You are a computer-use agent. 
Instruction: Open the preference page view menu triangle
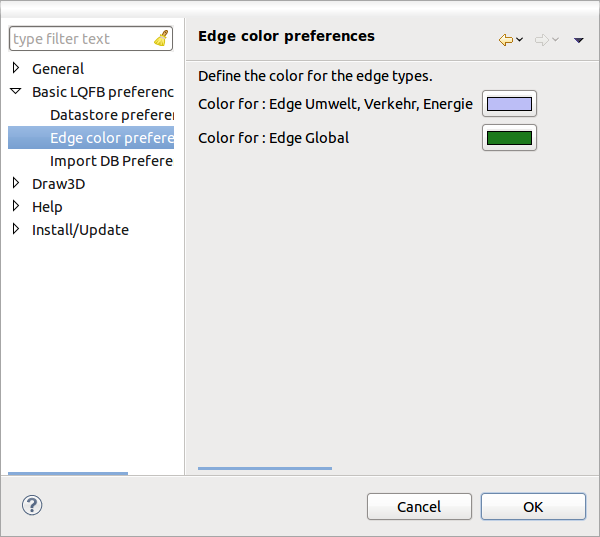579,40
